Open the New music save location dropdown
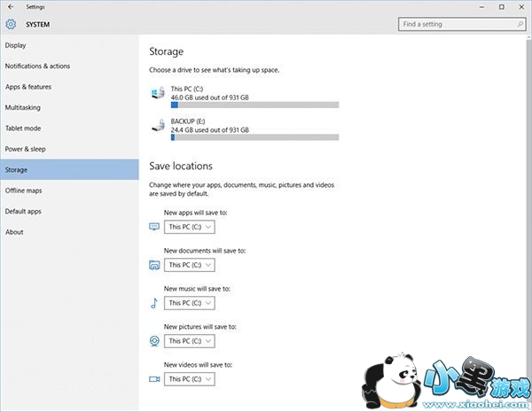532x412 pixels. click(190, 303)
